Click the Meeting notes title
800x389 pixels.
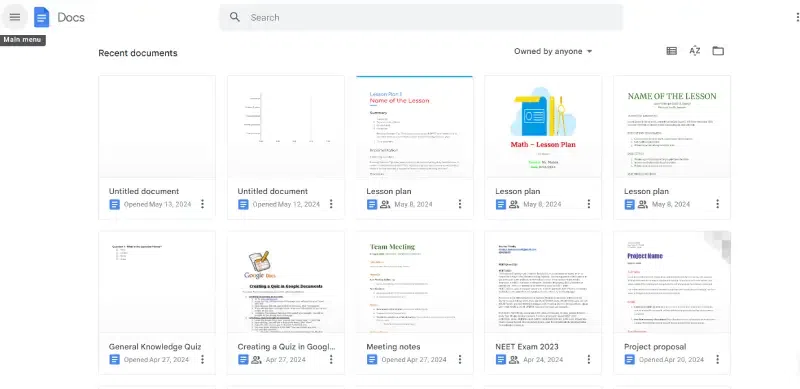[x=393, y=347]
